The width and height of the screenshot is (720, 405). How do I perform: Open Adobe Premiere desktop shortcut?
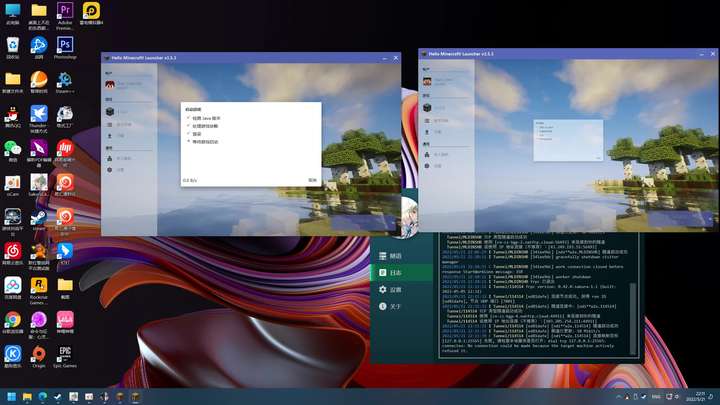point(65,16)
